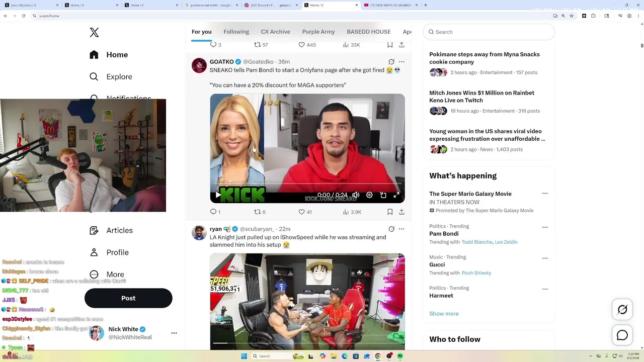Open options for Gucci trend
The height and width of the screenshot is (362, 644).
[545, 258]
